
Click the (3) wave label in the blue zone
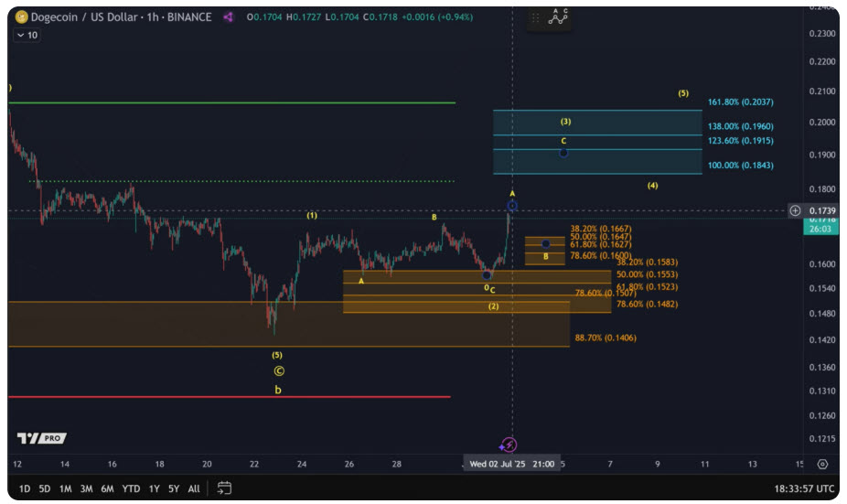(565, 122)
